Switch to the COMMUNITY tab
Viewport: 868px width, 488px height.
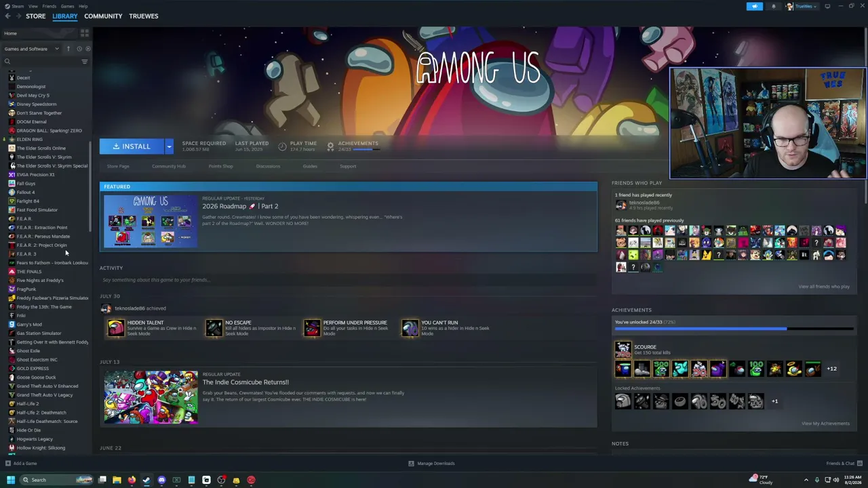coord(103,16)
